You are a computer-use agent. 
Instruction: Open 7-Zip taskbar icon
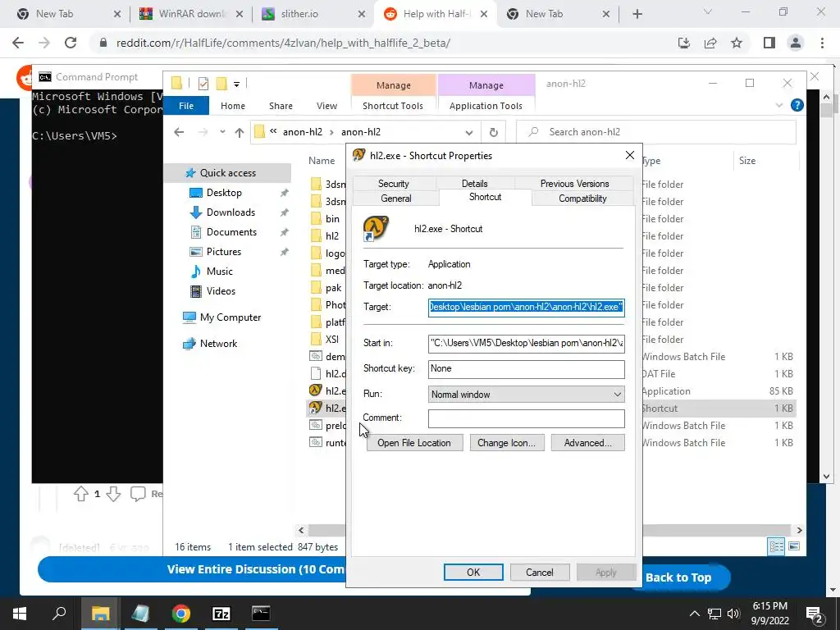pyautogui.click(x=221, y=614)
